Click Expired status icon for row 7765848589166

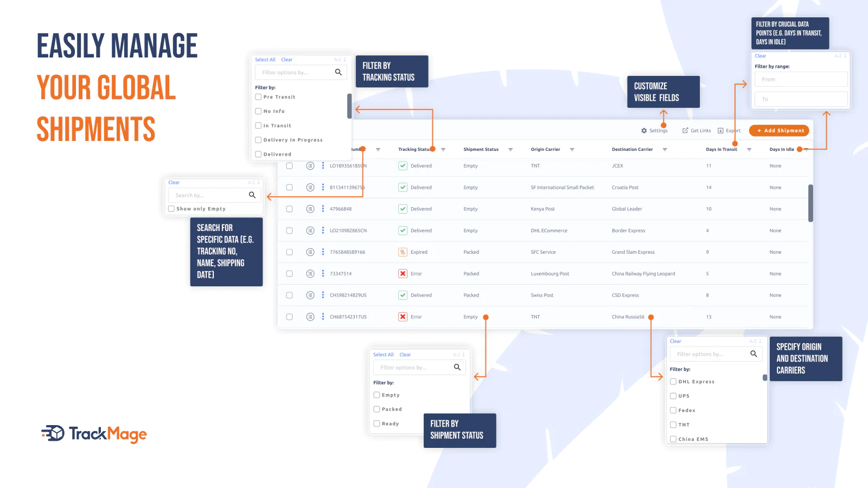click(x=403, y=252)
